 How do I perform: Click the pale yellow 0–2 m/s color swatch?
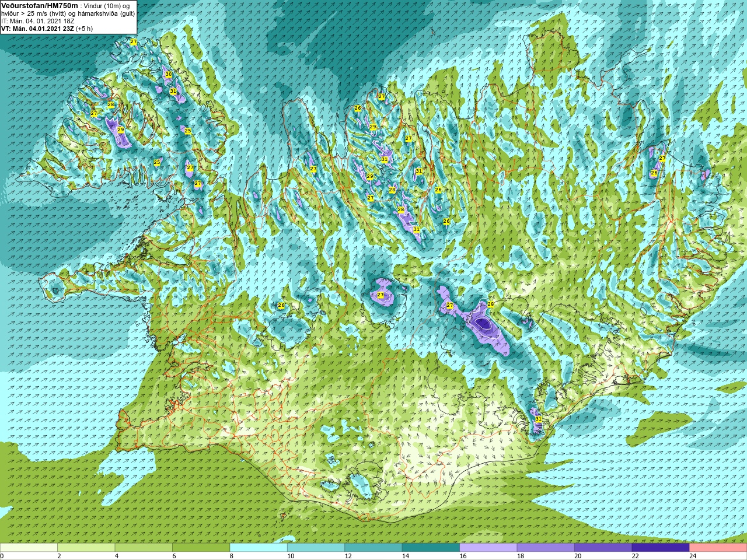tap(29, 548)
